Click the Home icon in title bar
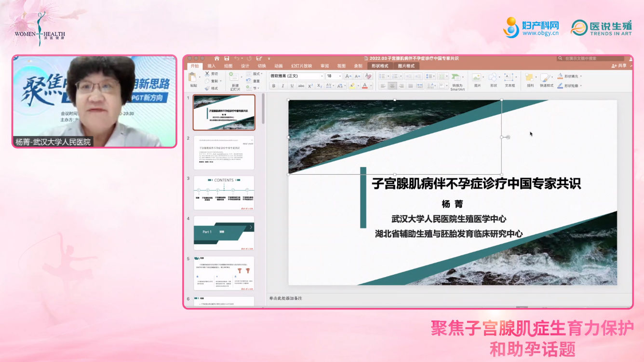This screenshot has width=644, height=362. [x=217, y=58]
